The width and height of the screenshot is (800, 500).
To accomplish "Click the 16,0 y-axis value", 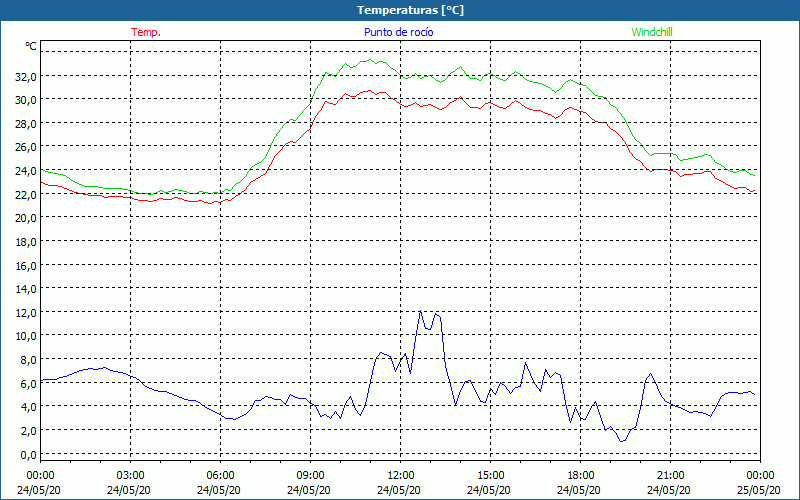I will [x=26, y=266].
